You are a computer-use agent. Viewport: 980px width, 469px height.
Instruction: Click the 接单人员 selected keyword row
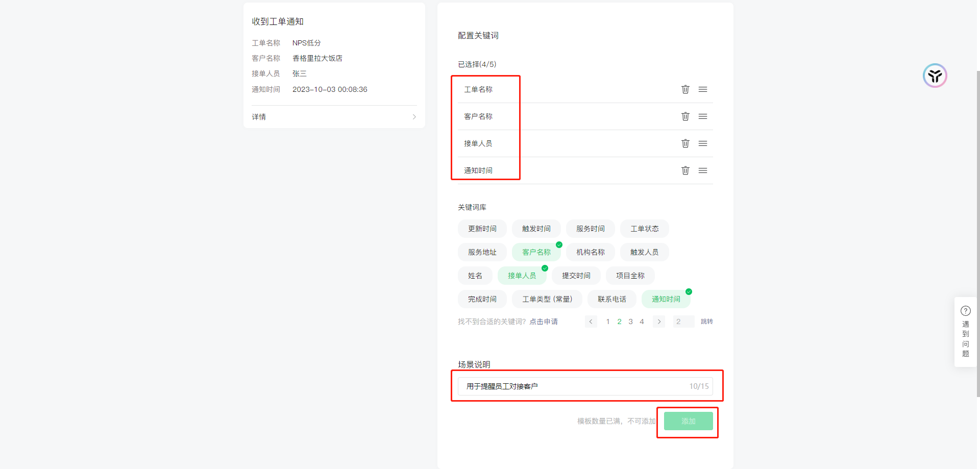585,143
